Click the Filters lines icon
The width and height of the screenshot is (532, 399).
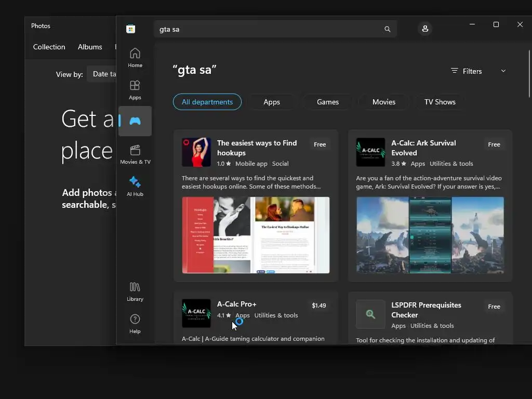click(x=454, y=71)
